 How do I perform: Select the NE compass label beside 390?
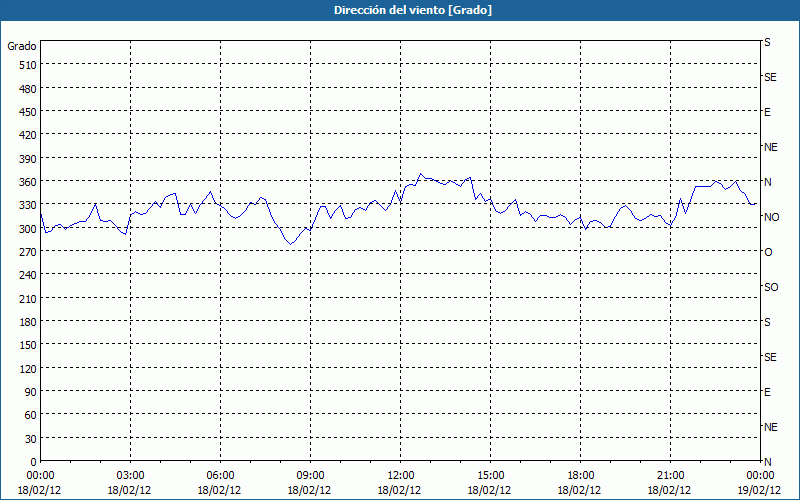pyautogui.click(x=771, y=147)
